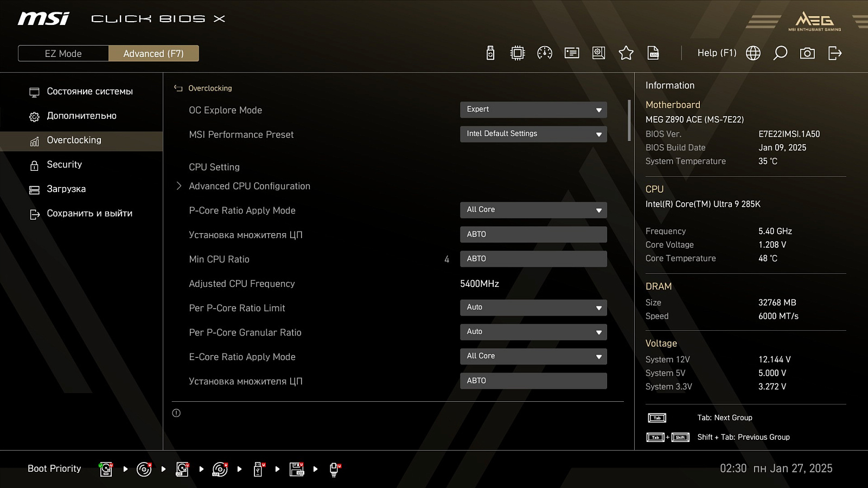Click Intel(R) Core(TM) Ultra 9 285K text
Image resolution: width=868 pixels, height=488 pixels.
tap(703, 204)
